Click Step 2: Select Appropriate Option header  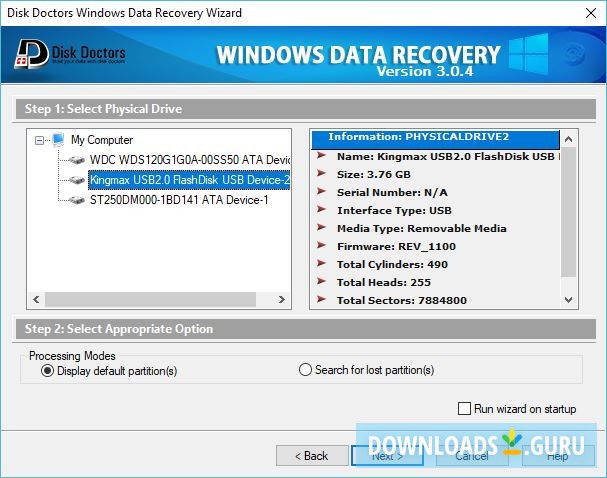point(306,329)
